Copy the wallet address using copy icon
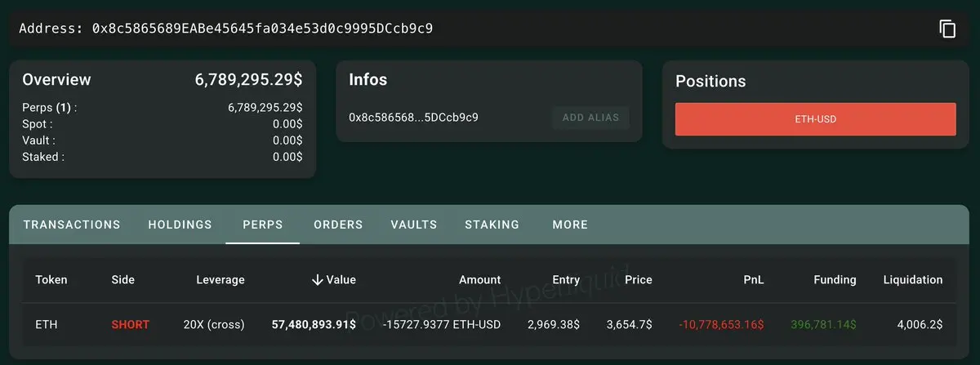 click(947, 29)
